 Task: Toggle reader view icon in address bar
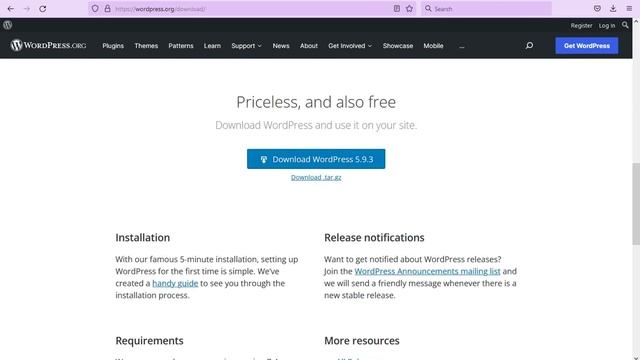coord(396,9)
